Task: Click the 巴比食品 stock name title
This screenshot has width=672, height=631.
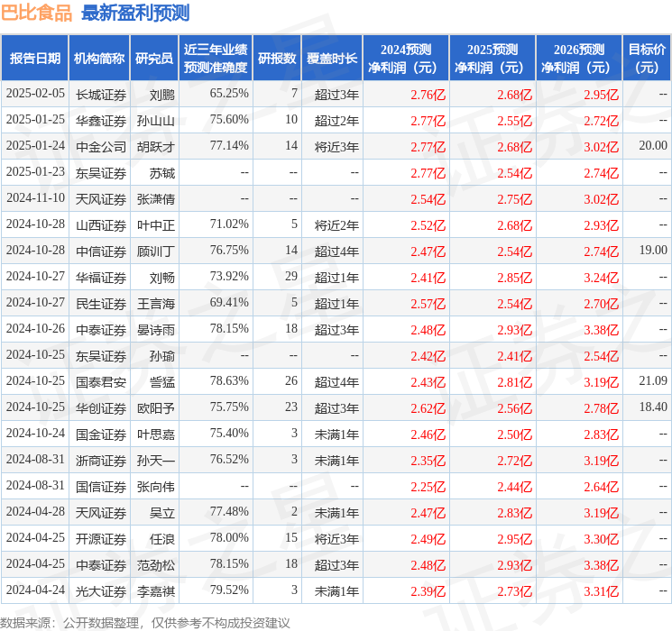Action: 37,13
